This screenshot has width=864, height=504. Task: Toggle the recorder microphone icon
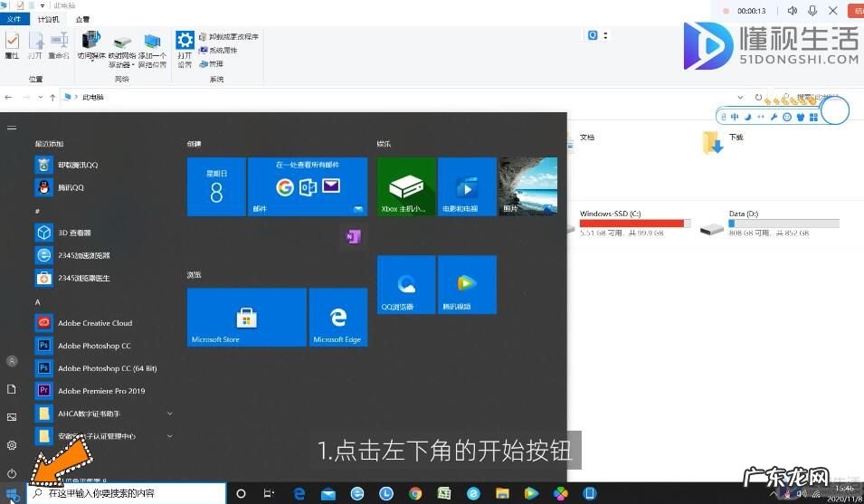(812, 11)
